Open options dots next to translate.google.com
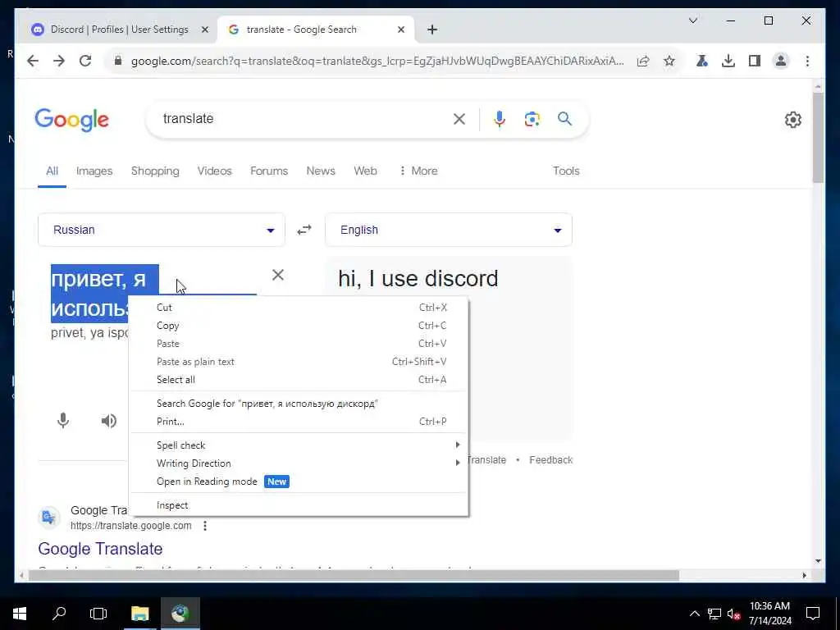This screenshot has height=630, width=840. [204, 526]
